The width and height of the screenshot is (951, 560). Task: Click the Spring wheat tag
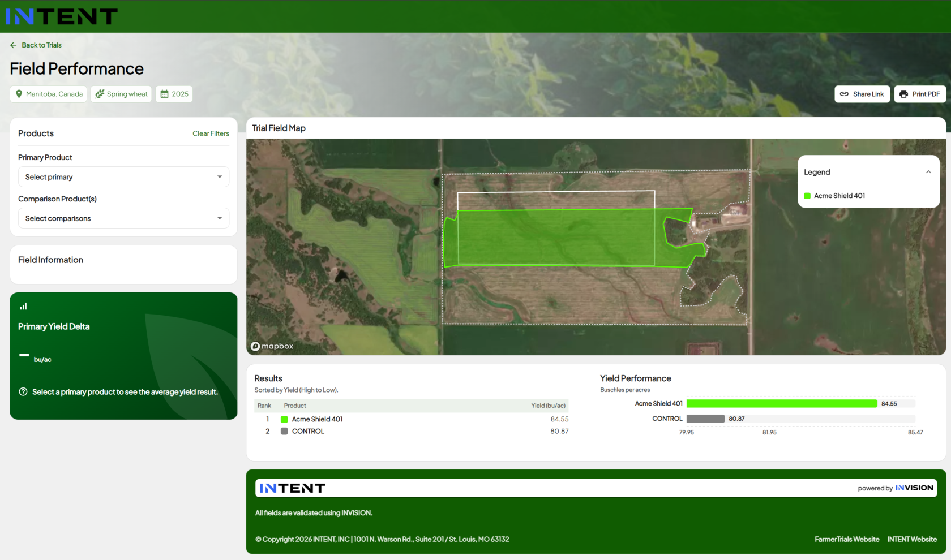pyautogui.click(x=121, y=94)
